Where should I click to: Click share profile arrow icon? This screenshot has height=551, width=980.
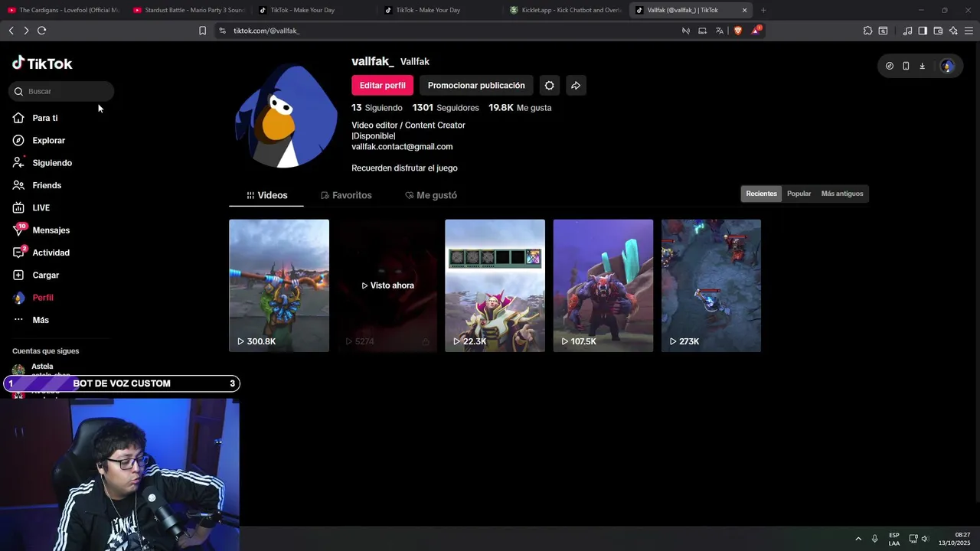[x=576, y=85]
